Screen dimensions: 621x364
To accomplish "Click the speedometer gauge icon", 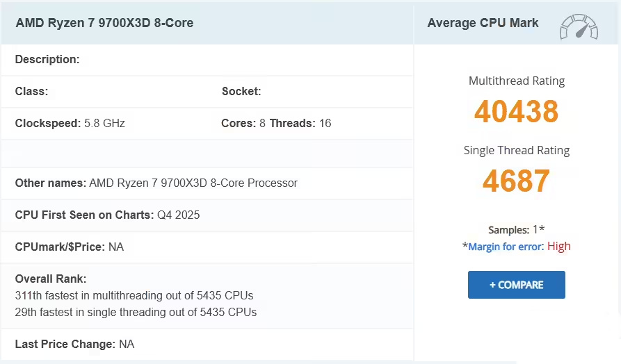I will (x=579, y=26).
